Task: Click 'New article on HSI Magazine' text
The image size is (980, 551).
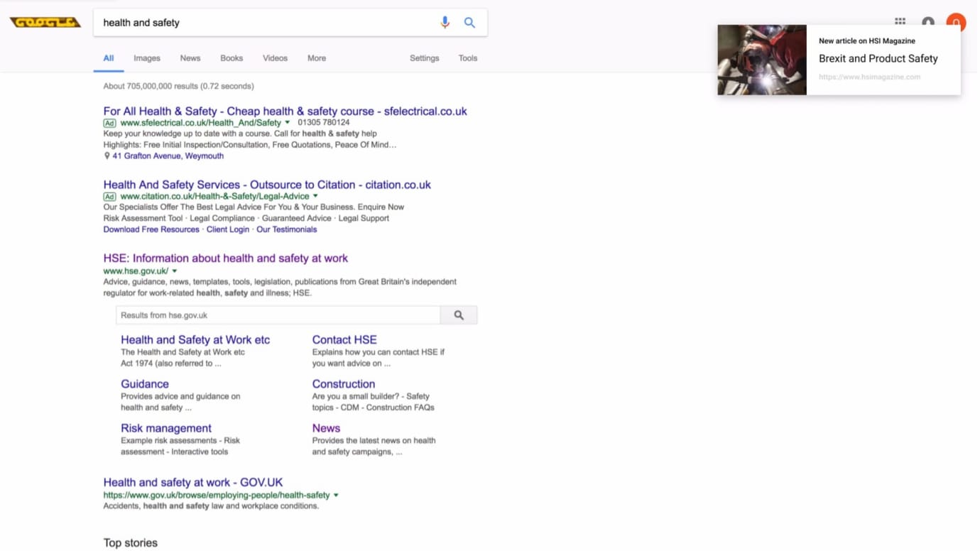Action: pyautogui.click(x=867, y=41)
